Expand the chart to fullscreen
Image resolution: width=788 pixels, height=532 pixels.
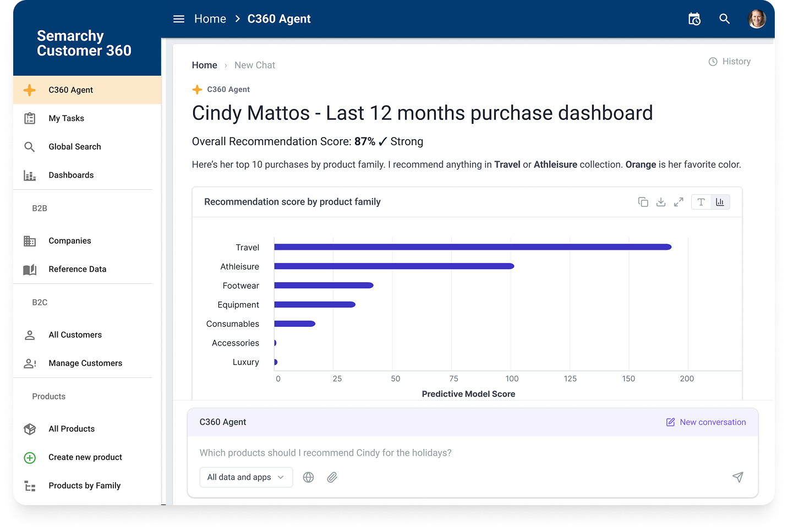678,202
